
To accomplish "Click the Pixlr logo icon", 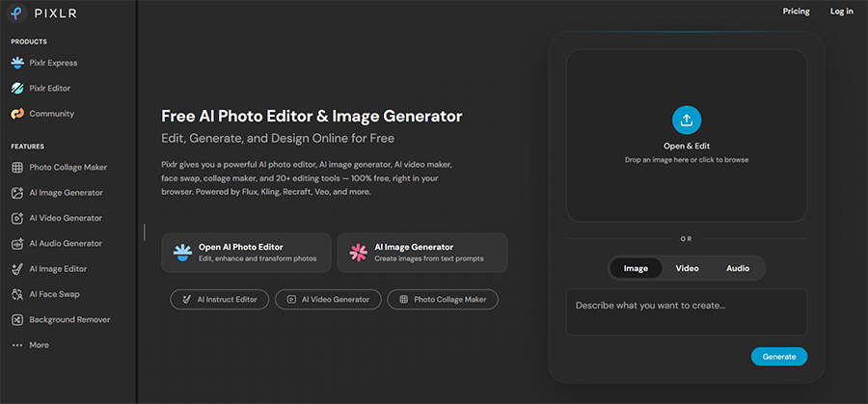I will [x=17, y=13].
